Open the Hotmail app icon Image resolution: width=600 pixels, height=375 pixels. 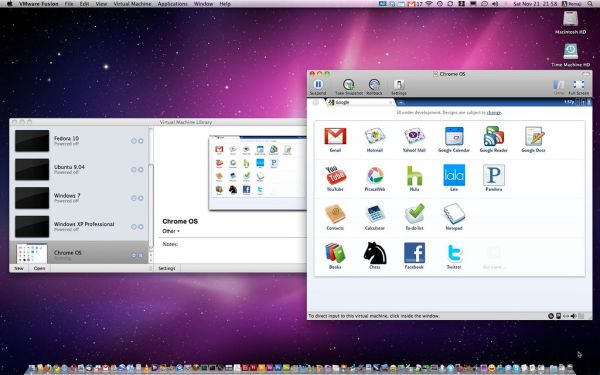pos(375,140)
